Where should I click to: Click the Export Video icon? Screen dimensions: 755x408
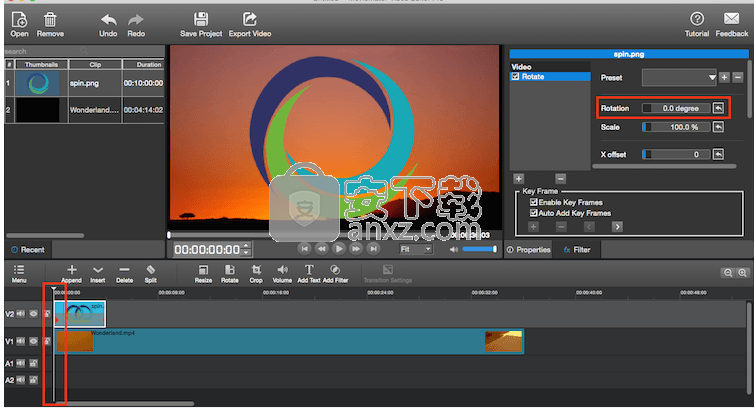pyautogui.click(x=249, y=20)
